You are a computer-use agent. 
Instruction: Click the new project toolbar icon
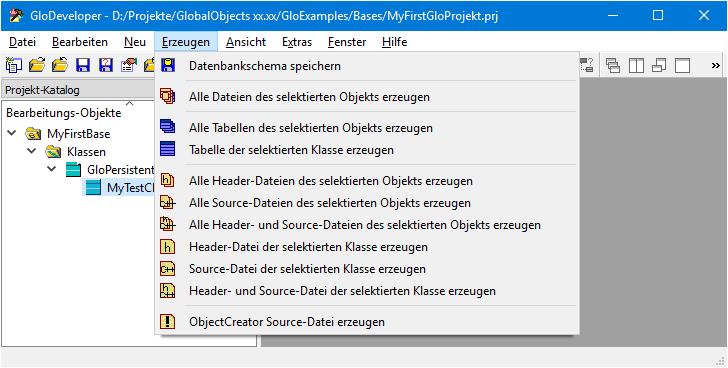13,65
